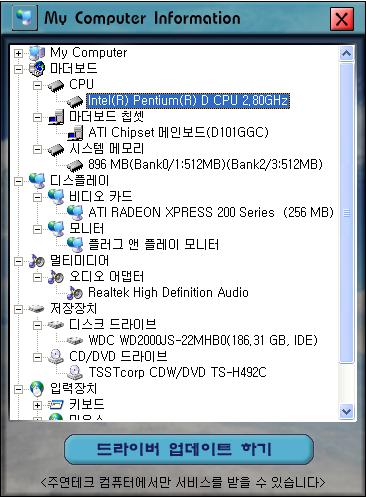This screenshot has height=497, width=366.
Task: Collapse the 비디오 카드 node
Action: [38, 197]
